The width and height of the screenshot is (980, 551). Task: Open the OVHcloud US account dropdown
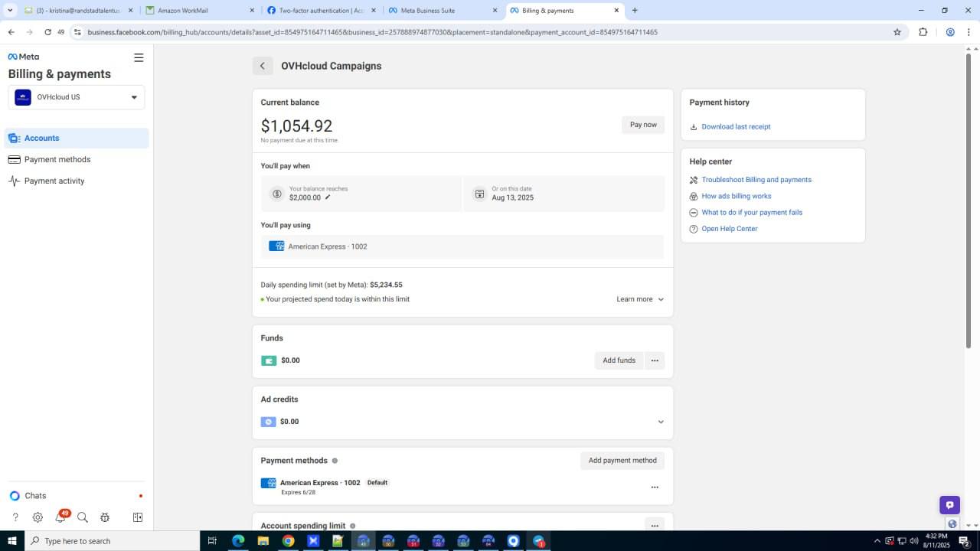pos(77,97)
